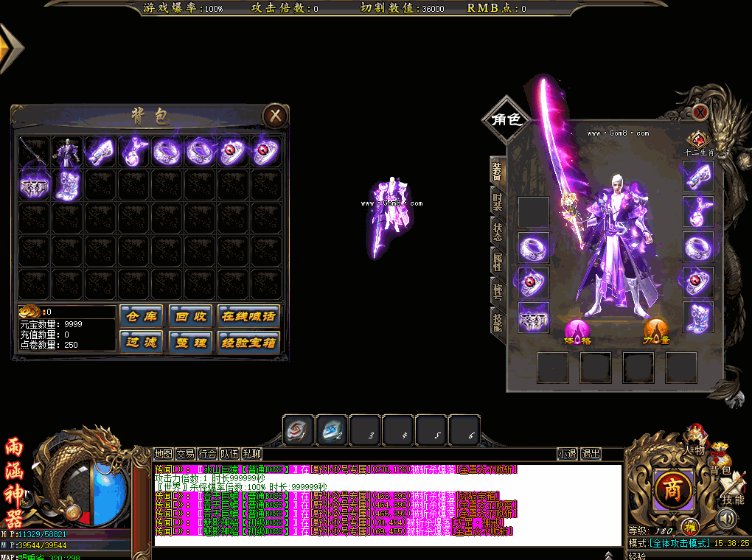The width and height of the screenshot is (752, 560).
Task: Select the purple robe armor in backpack
Action: tap(67, 151)
